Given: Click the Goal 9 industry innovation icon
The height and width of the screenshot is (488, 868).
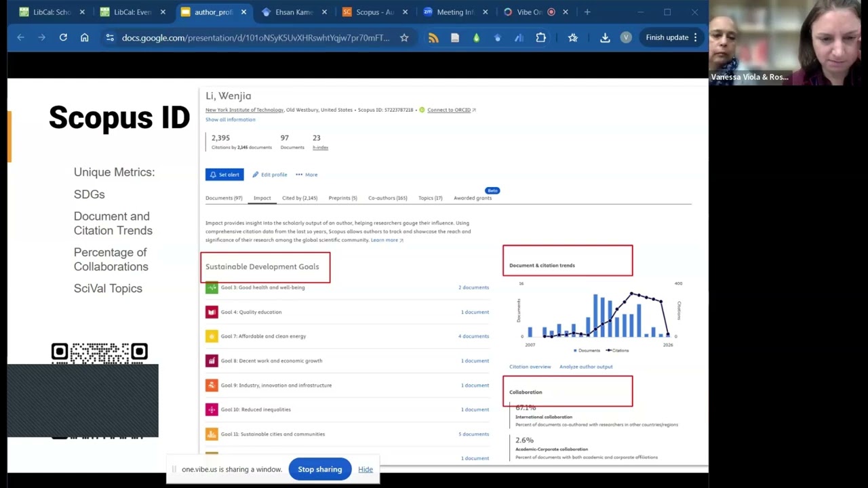Looking at the screenshot, I should pyautogui.click(x=212, y=385).
